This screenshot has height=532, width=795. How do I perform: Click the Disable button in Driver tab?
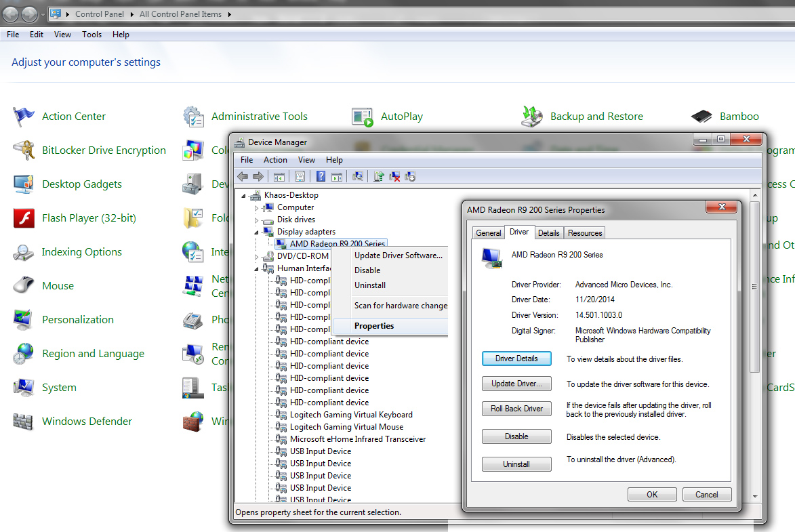pos(516,436)
